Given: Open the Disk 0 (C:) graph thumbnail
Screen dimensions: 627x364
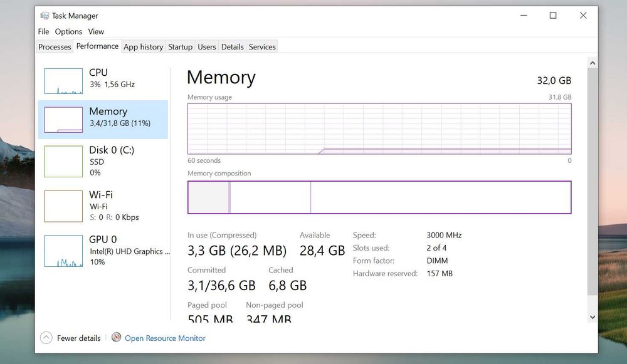Looking at the screenshot, I should click(x=63, y=162).
